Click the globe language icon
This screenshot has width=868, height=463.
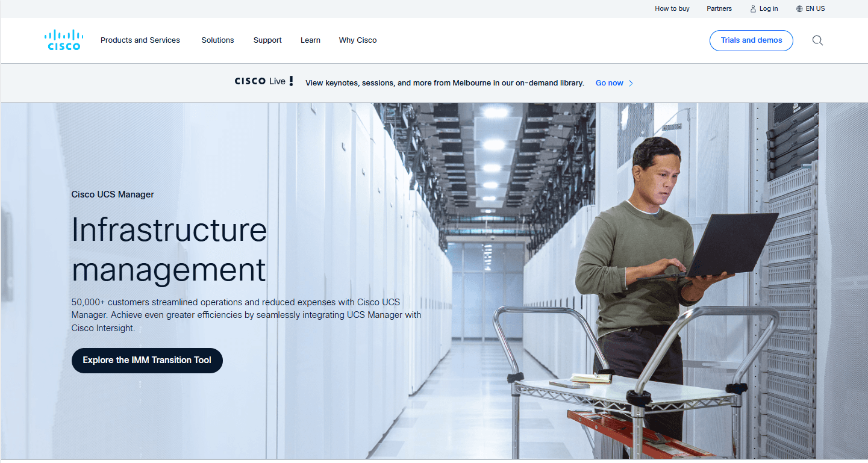pos(799,9)
